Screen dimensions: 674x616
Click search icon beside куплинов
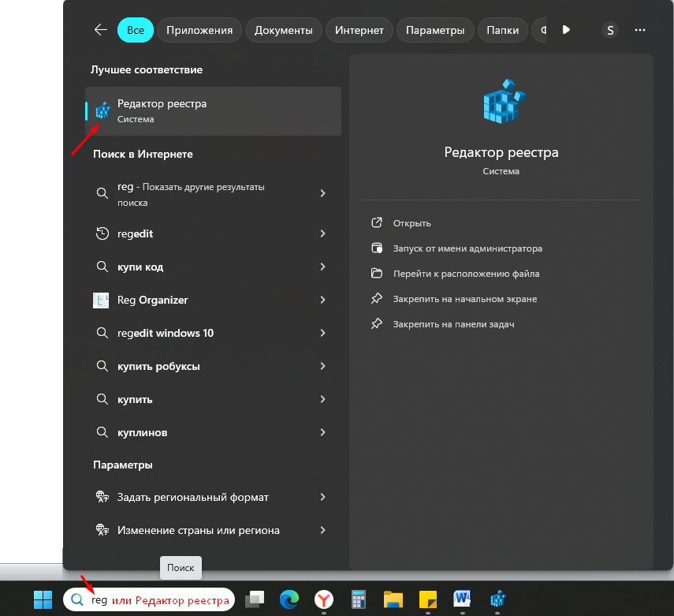[x=102, y=432]
